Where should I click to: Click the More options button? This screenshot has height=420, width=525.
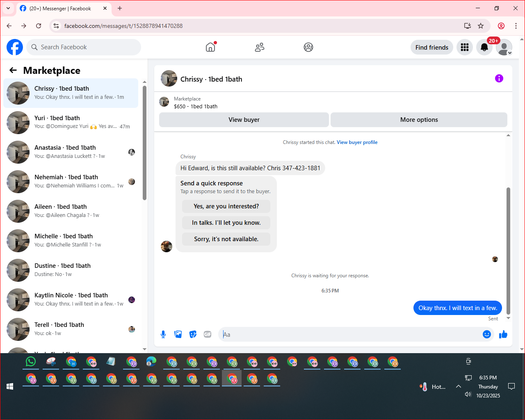click(x=419, y=120)
